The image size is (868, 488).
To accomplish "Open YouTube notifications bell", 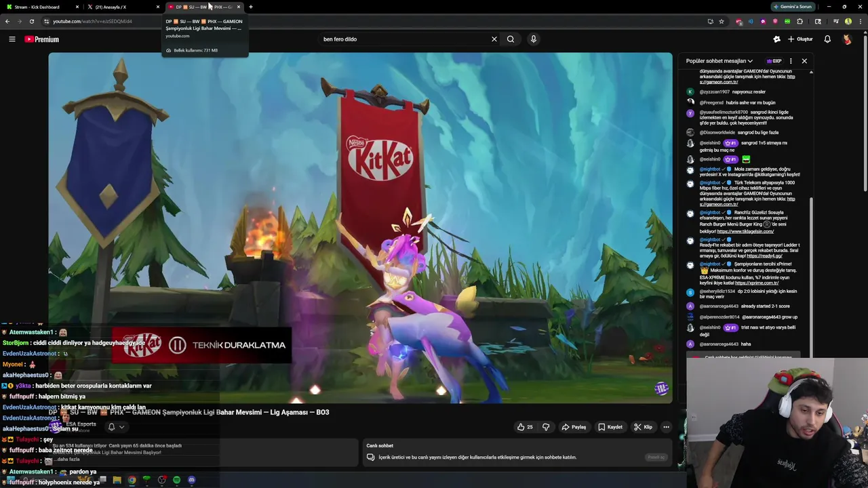I will (x=827, y=39).
